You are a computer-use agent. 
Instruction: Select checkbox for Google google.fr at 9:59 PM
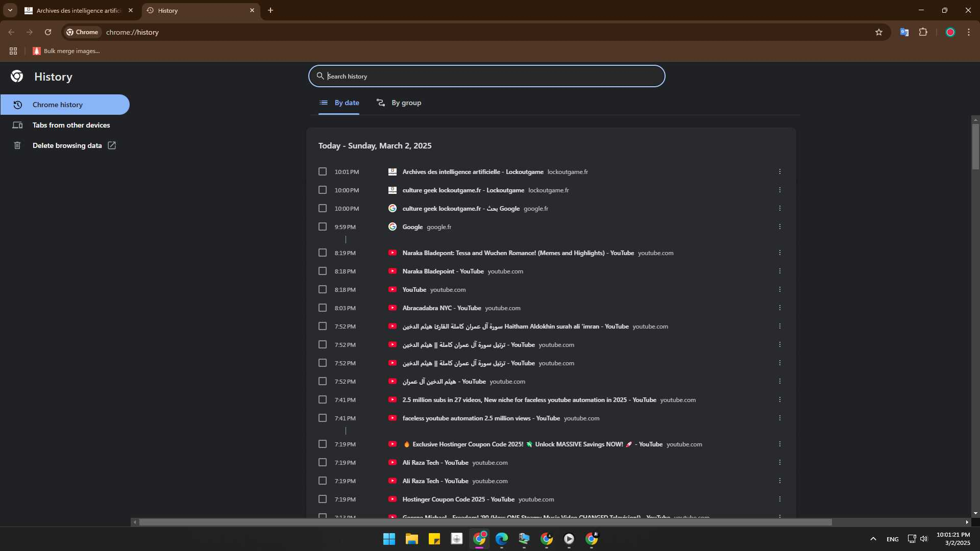point(323,227)
